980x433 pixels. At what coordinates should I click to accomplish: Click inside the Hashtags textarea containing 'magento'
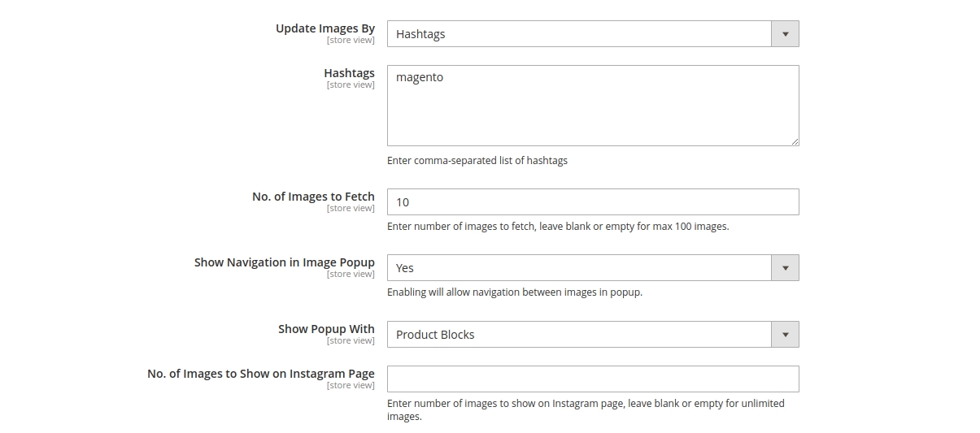[592, 106]
